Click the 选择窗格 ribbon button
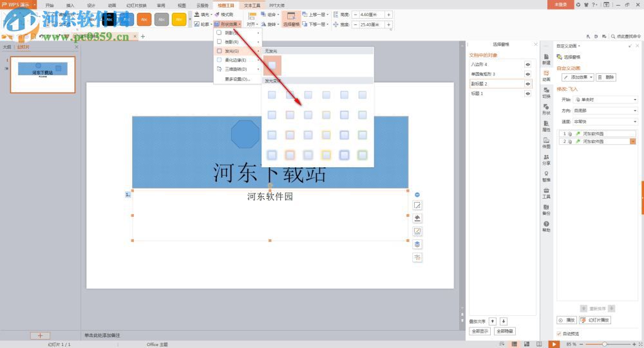Image resolution: width=644 pixels, height=348 pixels. (x=291, y=19)
